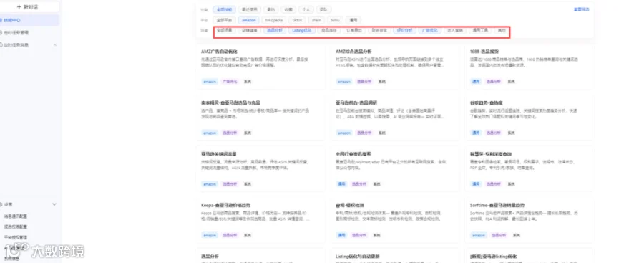Open the [新规]亚马逊listing优化 skill card
Viewport: 644px width, 263px height.
[x=529, y=256]
